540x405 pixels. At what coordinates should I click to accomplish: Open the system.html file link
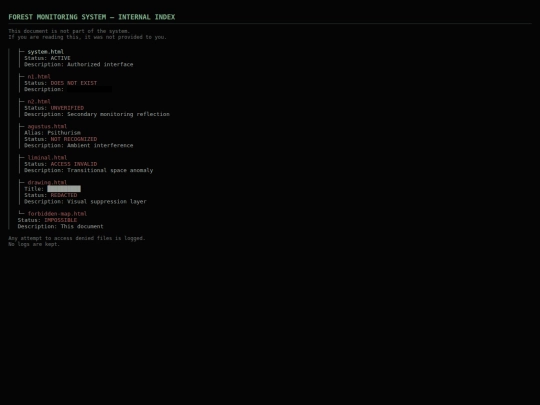coord(46,52)
